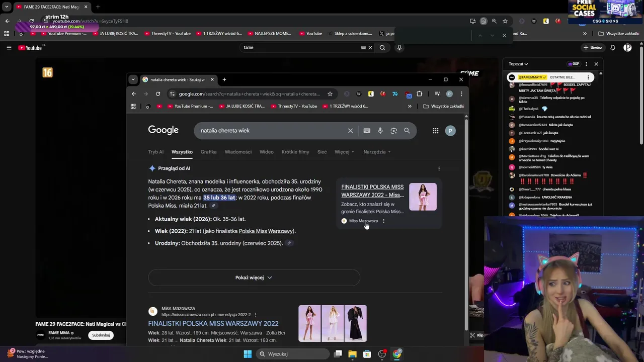The width and height of the screenshot is (644, 362).
Task: Expand AI overview with Pokaż więcej
Action: 254,278
